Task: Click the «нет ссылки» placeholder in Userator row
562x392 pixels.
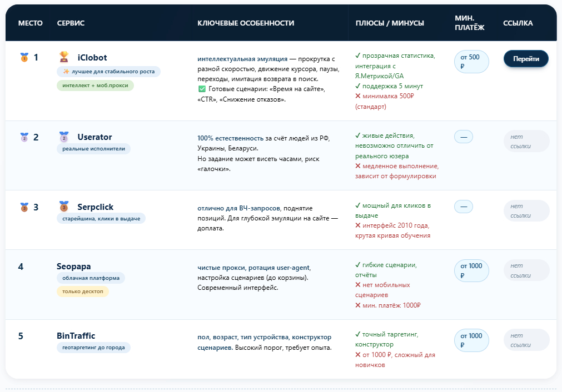Action: tap(526, 141)
